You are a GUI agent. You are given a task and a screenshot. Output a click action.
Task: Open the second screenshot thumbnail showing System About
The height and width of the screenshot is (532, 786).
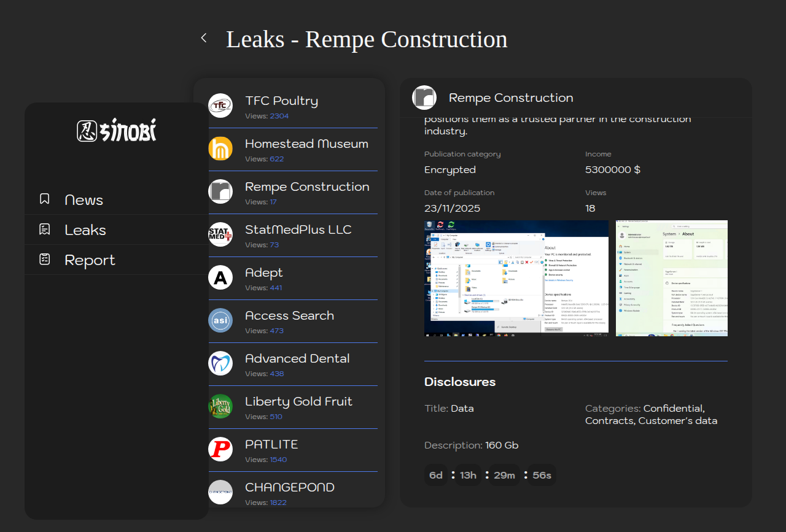pyautogui.click(x=671, y=278)
